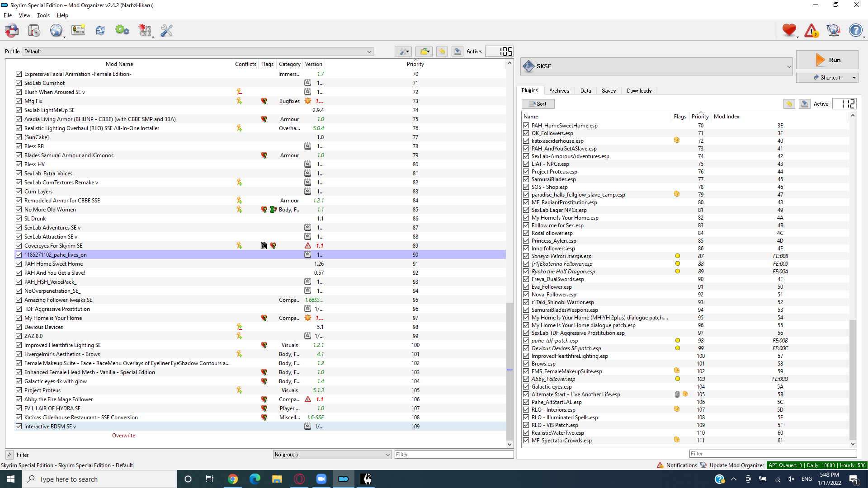This screenshot has width=868, height=488.
Task: Expand the filter panel chevron button
Action: point(9,455)
